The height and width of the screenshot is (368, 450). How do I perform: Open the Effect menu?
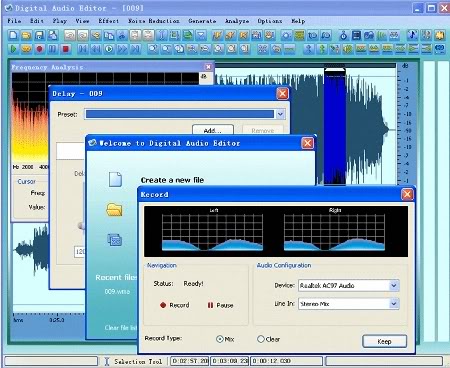pyautogui.click(x=108, y=21)
